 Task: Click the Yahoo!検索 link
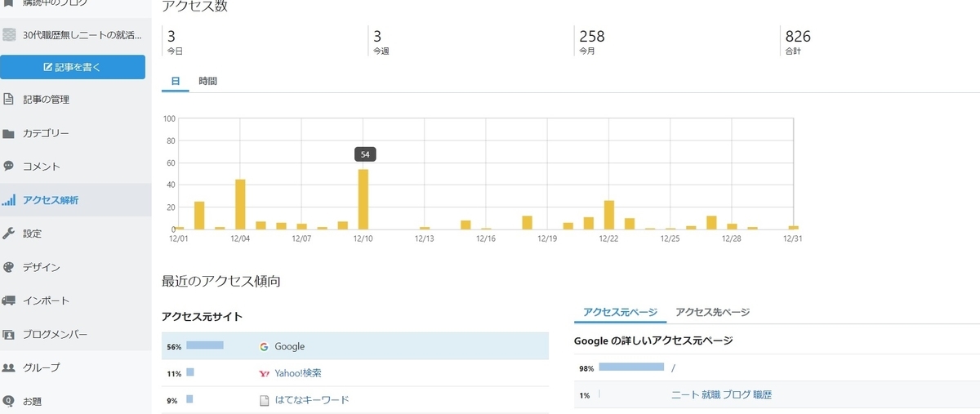click(298, 373)
